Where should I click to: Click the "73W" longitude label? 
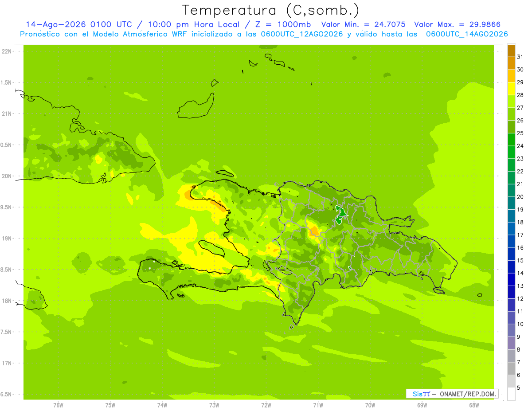pos(214,405)
